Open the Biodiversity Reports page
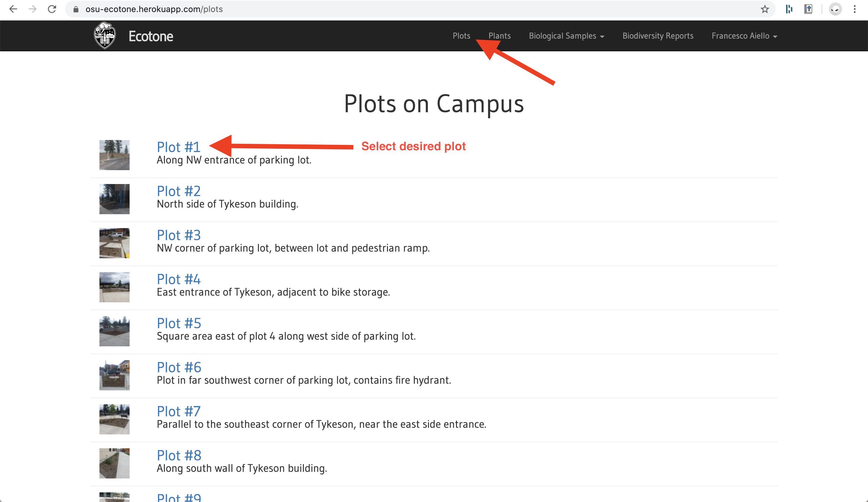This screenshot has width=868, height=502. click(658, 35)
